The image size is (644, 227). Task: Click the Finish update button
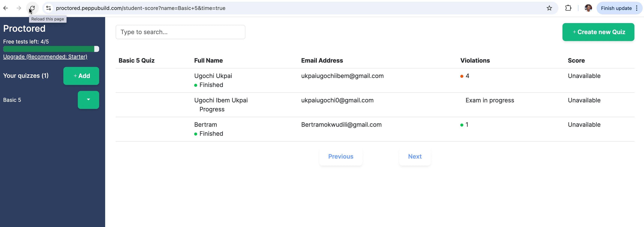pos(616,8)
